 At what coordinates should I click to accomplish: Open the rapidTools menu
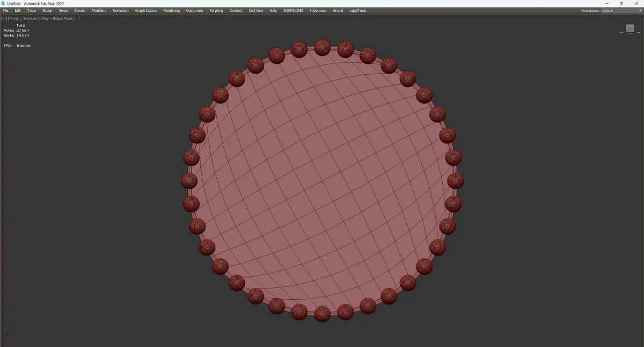[x=357, y=10]
